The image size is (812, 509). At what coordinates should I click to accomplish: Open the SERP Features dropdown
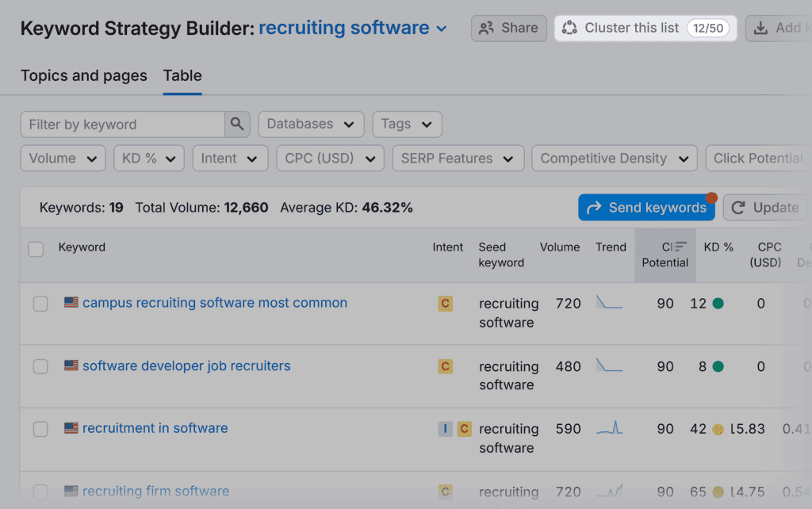pyautogui.click(x=458, y=159)
